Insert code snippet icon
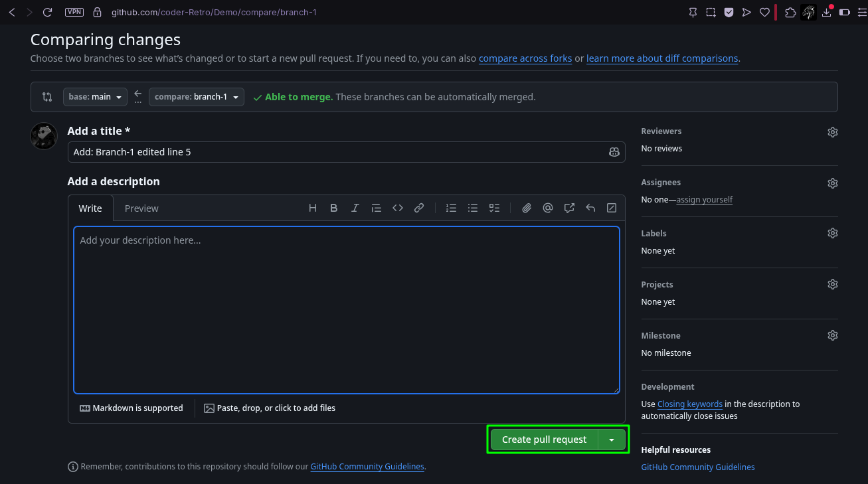Image resolution: width=868 pixels, height=484 pixels. [x=398, y=208]
